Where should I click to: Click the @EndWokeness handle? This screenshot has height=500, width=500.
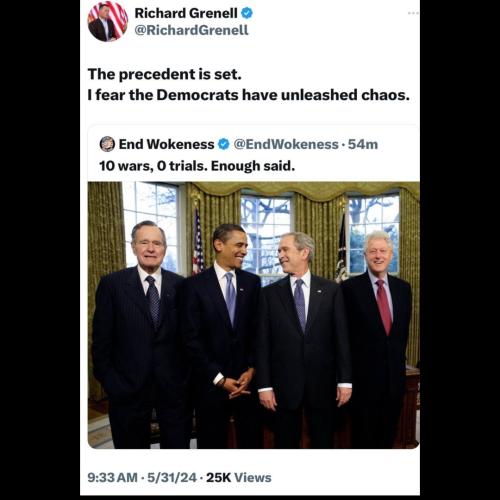[286, 144]
